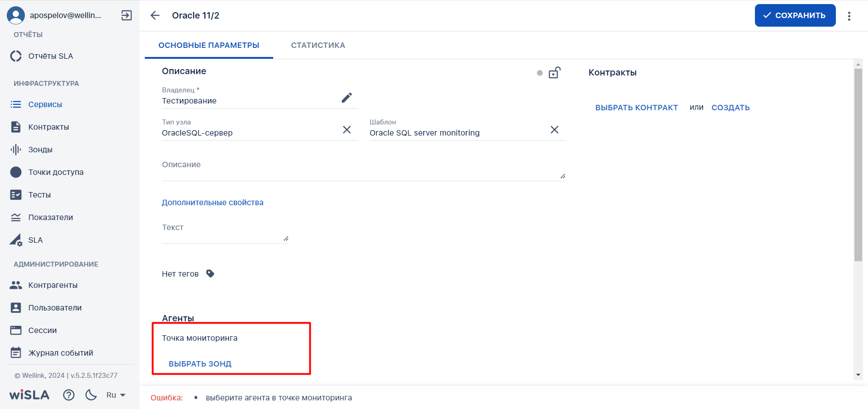The image size is (868, 409).
Task: Click the scrollbar down arrow
Action: tap(858, 375)
